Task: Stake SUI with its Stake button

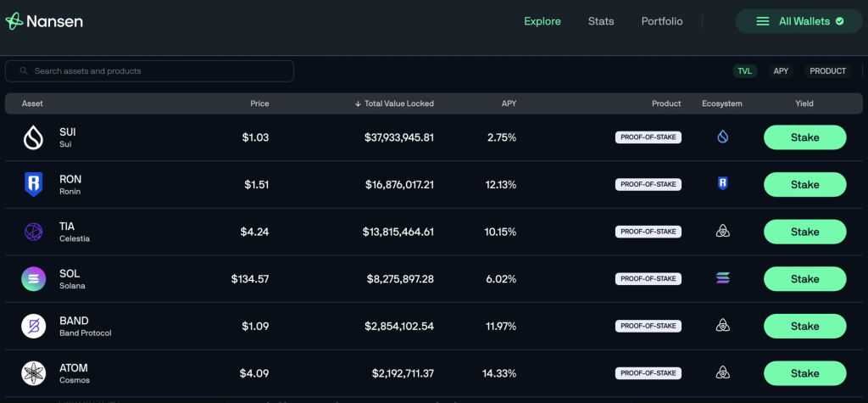Action: click(x=805, y=137)
